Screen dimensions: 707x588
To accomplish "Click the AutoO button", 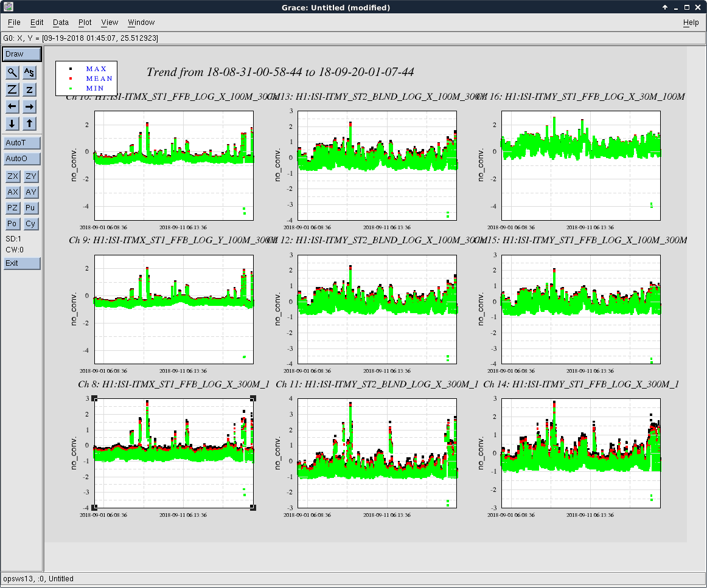I will point(22,159).
